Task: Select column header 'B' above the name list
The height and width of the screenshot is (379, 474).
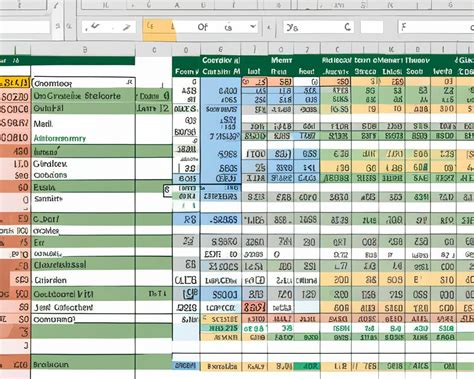Action: (x=84, y=50)
